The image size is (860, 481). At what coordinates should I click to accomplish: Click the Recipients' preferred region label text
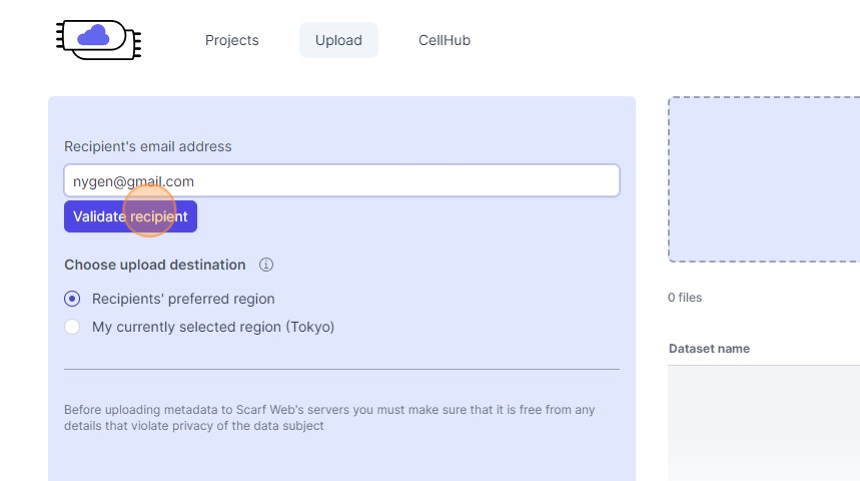tap(183, 299)
